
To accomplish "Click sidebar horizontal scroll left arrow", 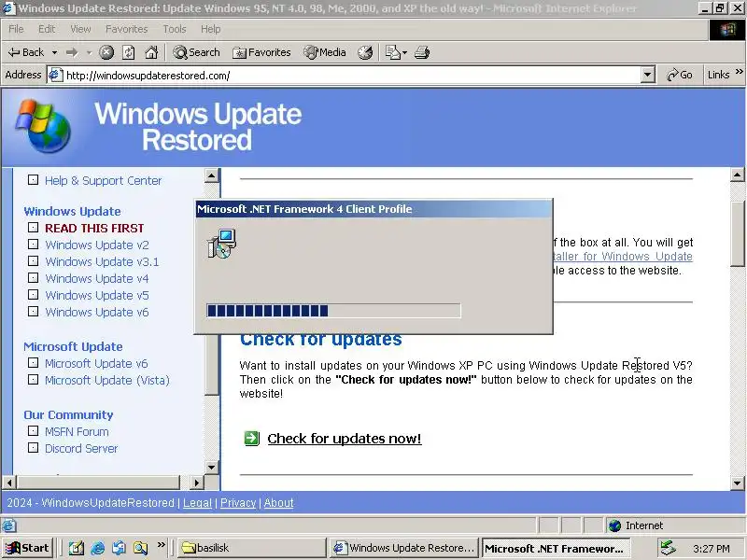I will click(9, 483).
